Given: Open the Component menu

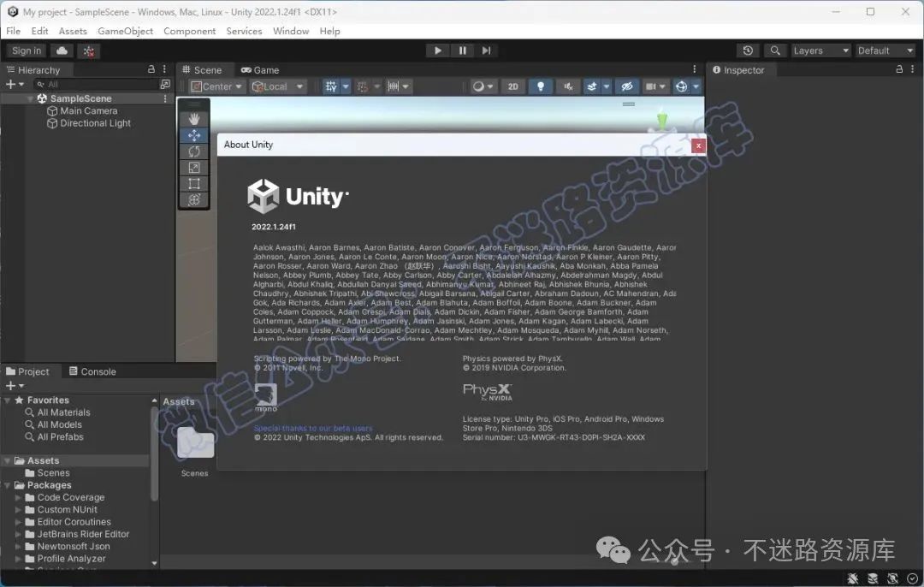Looking at the screenshot, I should [x=190, y=32].
